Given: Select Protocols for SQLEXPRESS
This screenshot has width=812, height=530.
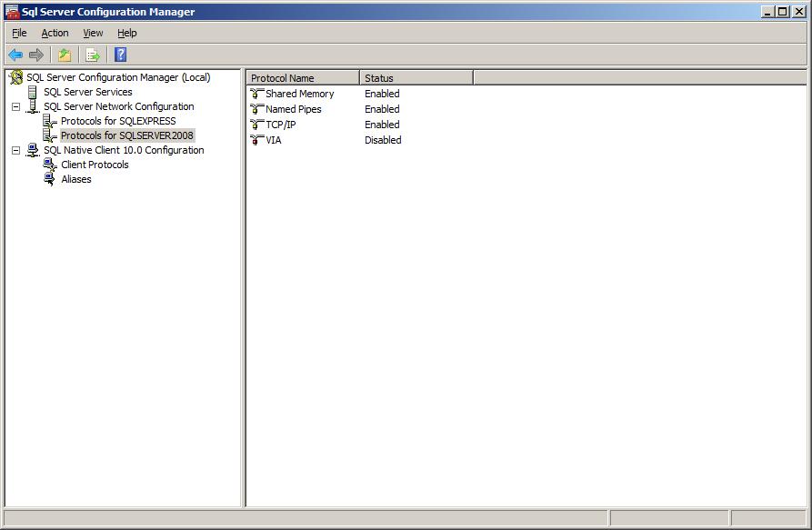Looking at the screenshot, I should pos(118,121).
